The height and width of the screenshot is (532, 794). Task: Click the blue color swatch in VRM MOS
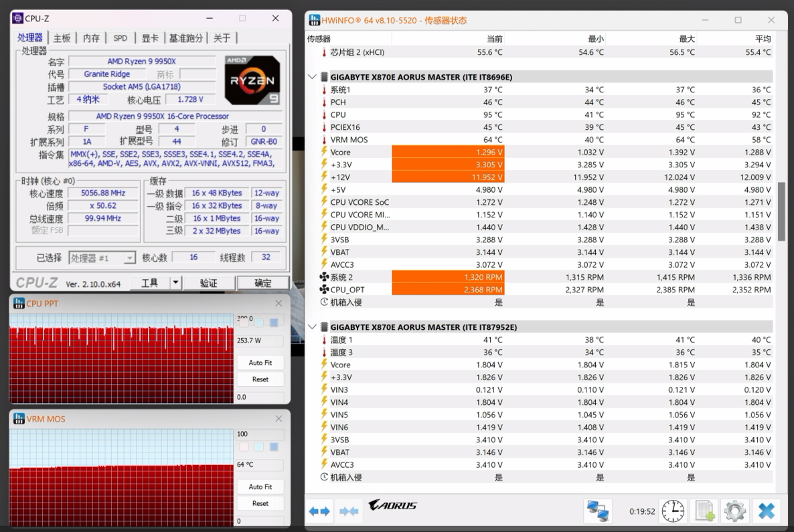pos(274,446)
